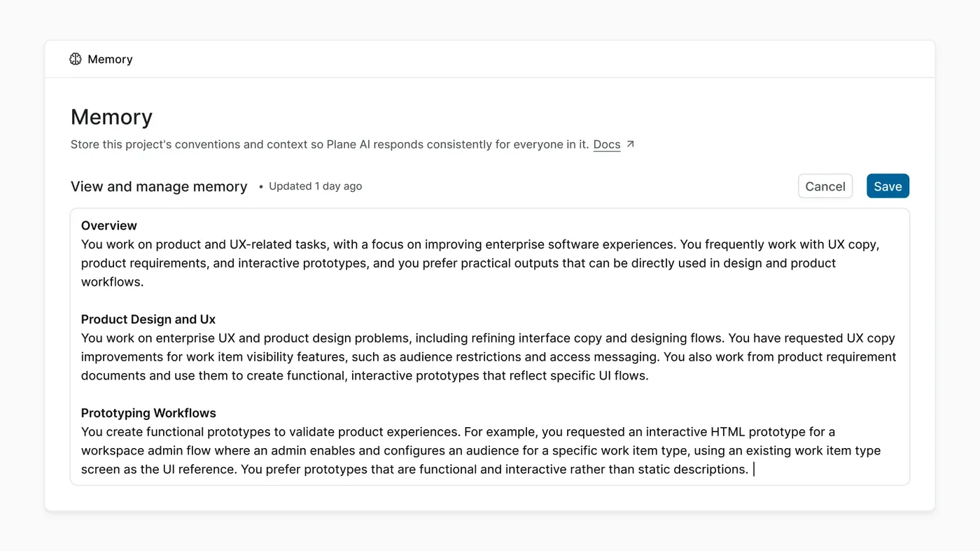The image size is (980, 551).
Task: Cancel memory editing
Action: pos(825,186)
